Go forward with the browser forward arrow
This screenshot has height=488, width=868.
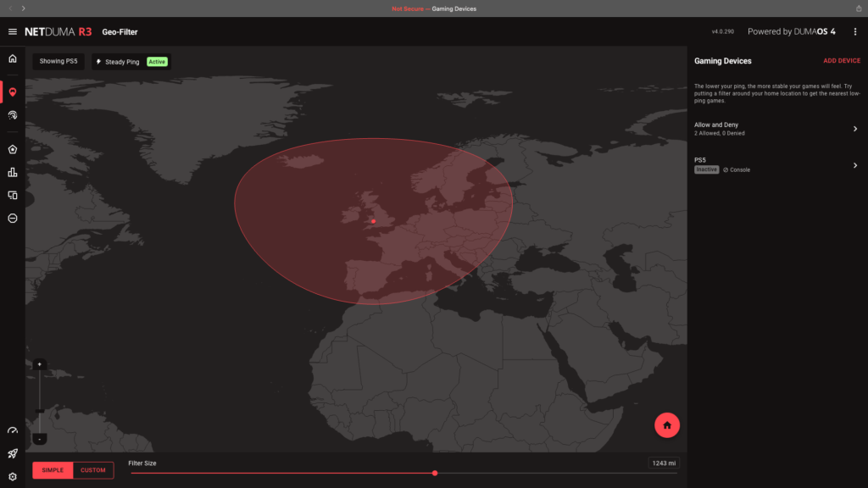coord(23,8)
